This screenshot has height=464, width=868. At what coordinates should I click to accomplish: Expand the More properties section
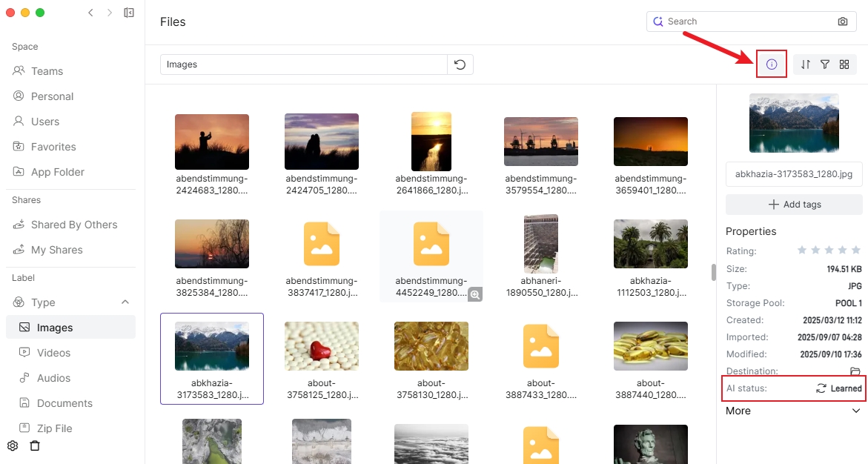[856, 411]
